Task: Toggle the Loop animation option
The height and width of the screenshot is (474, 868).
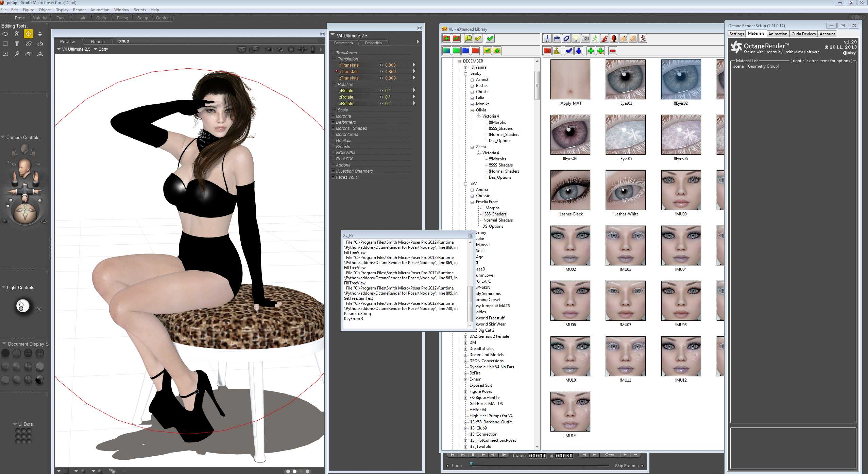Action: click(447, 466)
